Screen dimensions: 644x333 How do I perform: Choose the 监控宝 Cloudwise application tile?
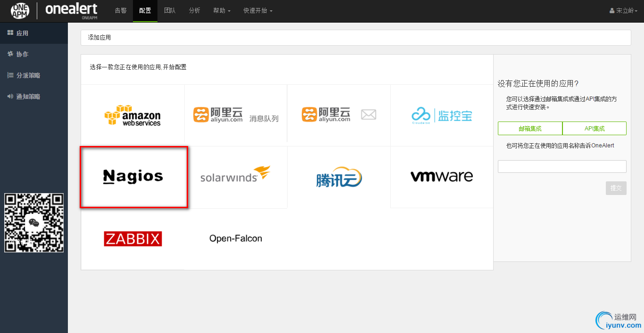point(442,115)
